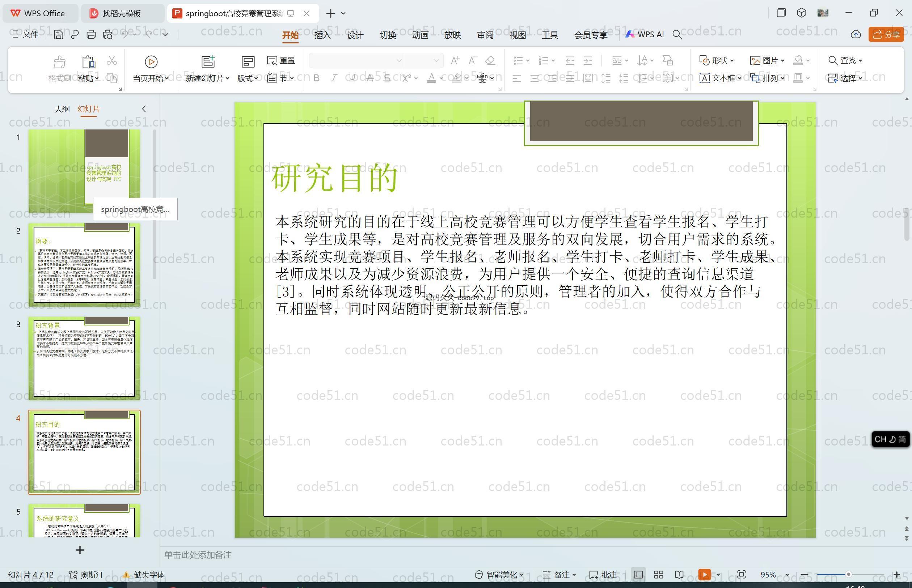The width and height of the screenshot is (912, 588).
Task: Click the Format Painter (格式刷) icon
Action: coord(59,61)
